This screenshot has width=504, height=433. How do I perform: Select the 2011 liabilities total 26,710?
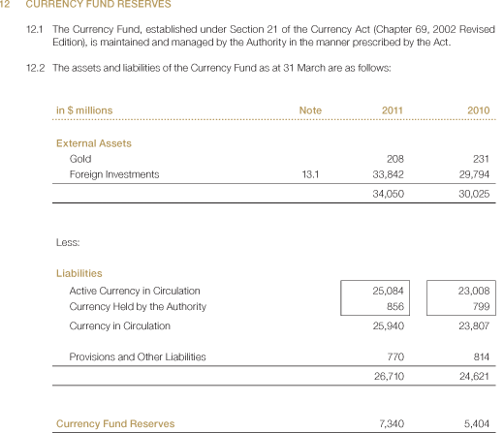click(x=389, y=376)
